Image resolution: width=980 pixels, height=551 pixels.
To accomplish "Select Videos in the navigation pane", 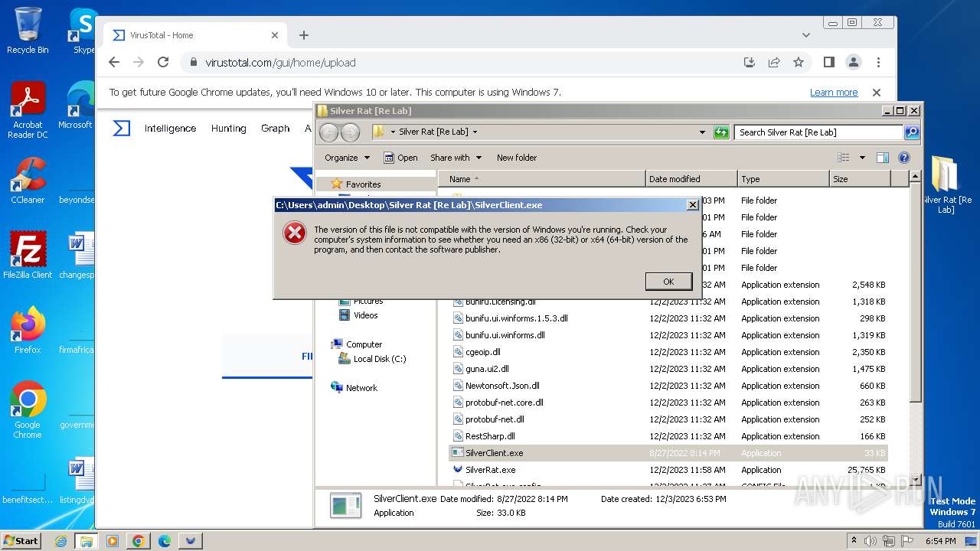I will coord(358,315).
